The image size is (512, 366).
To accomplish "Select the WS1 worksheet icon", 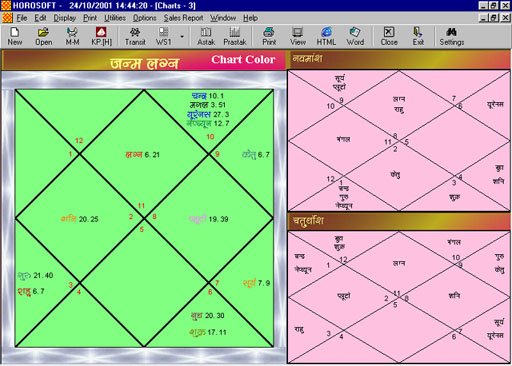I will point(163,36).
